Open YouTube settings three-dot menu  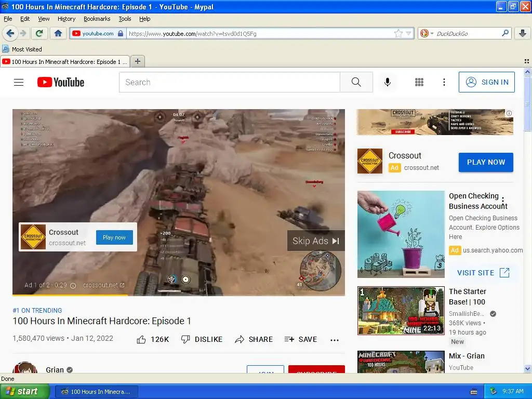(x=444, y=82)
